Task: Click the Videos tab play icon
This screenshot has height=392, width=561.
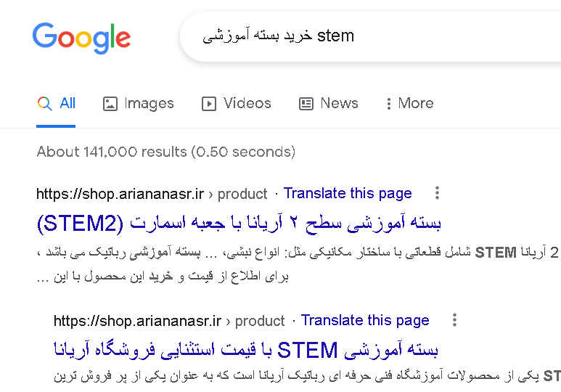Action: [209, 104]
